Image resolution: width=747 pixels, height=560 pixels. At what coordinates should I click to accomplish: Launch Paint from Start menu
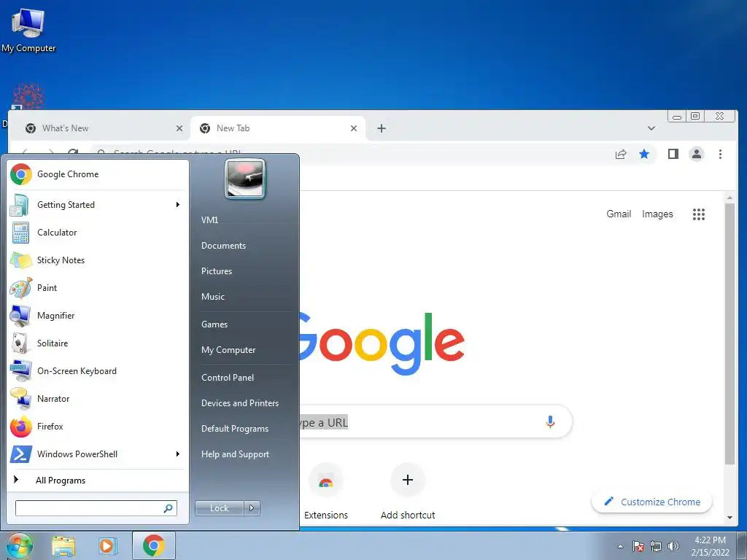pos(98,287)
